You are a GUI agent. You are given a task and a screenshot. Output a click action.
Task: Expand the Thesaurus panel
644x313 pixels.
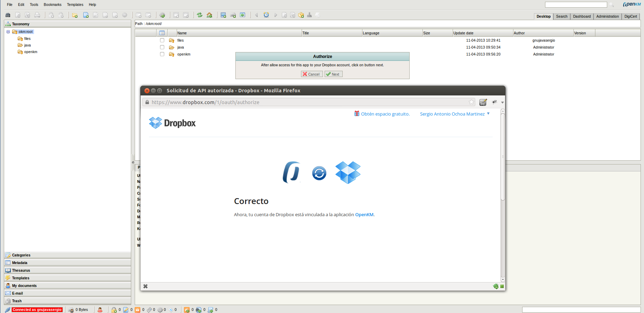68,270
